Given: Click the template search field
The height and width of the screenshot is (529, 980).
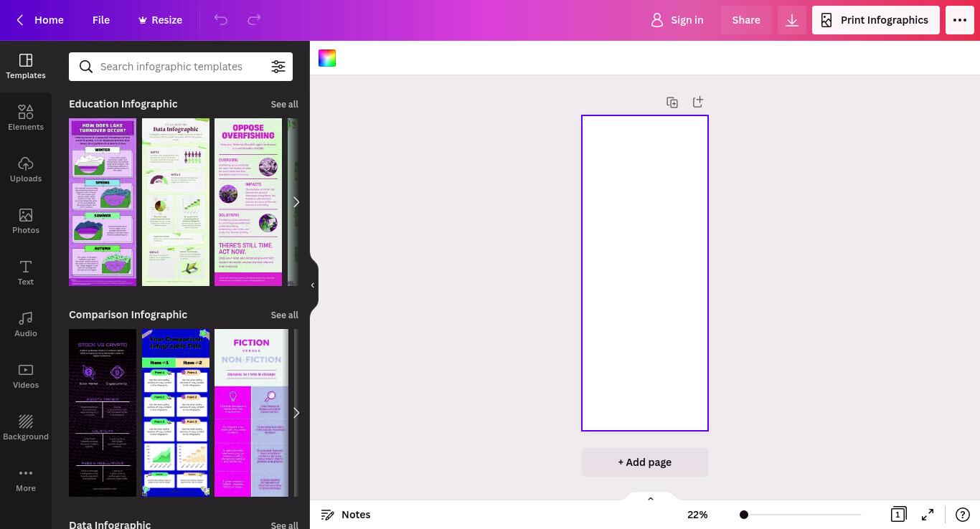Looking at the screenshot, I should [182, 67].
